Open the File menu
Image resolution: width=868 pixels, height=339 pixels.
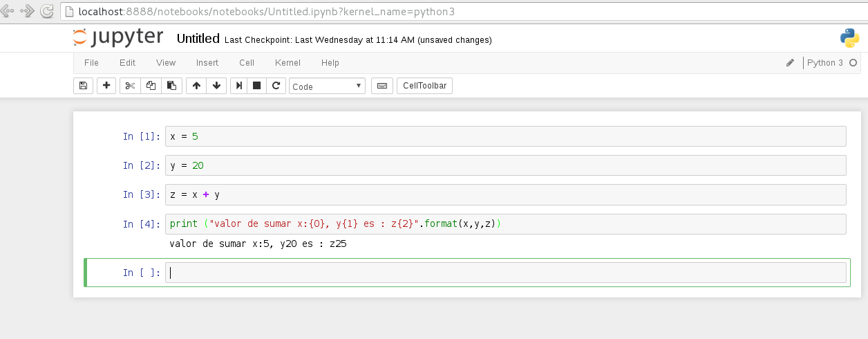pyautogui.click(x=91, y=63)
